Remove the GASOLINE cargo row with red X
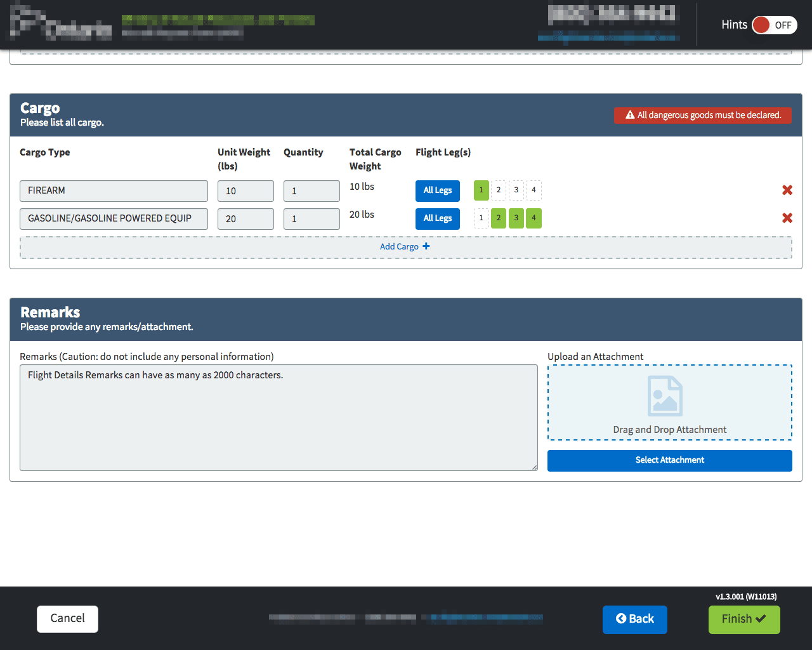 (x=787, y=218)
